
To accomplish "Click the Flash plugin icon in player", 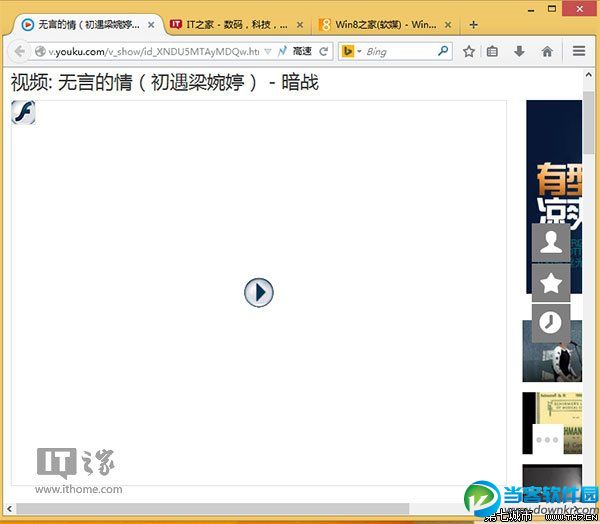I will tap(23, 113).
